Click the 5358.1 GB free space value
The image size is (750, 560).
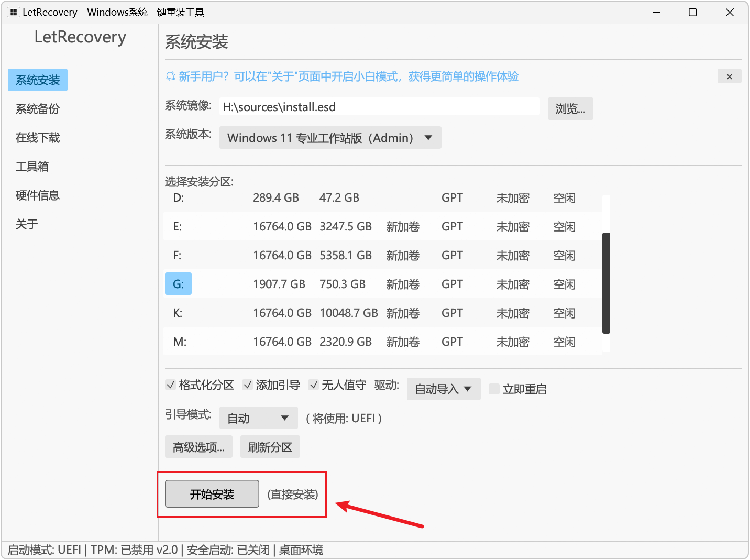pyautogui.click(x=346, y=255)
